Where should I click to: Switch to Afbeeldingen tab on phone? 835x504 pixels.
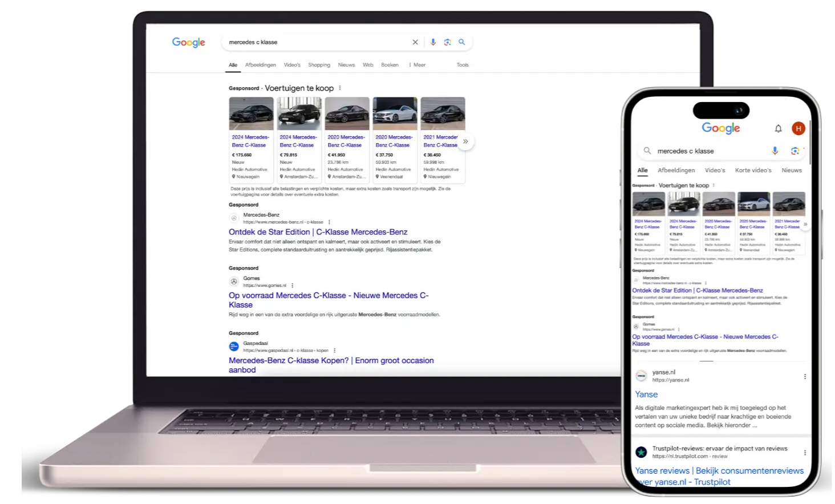[x=676, y=170]
